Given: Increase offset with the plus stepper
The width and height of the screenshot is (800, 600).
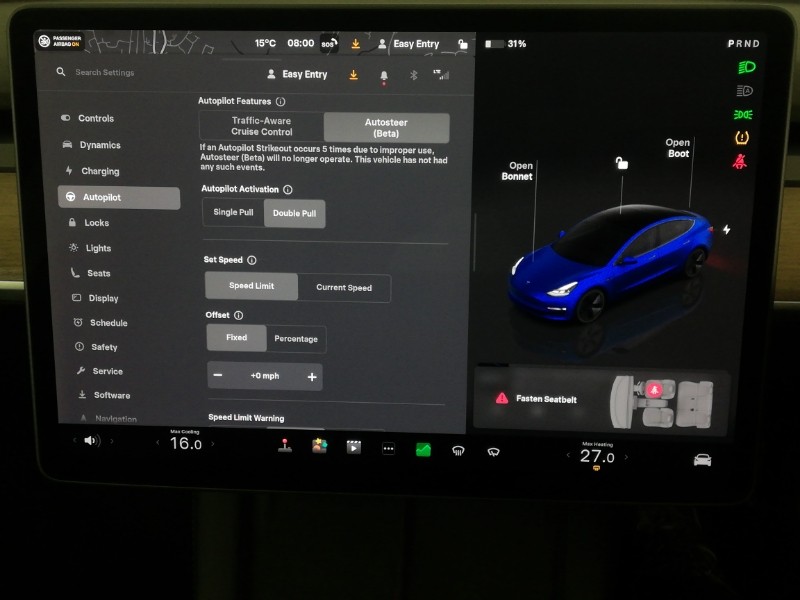Looking at the screenshot, I should point(313,376).
